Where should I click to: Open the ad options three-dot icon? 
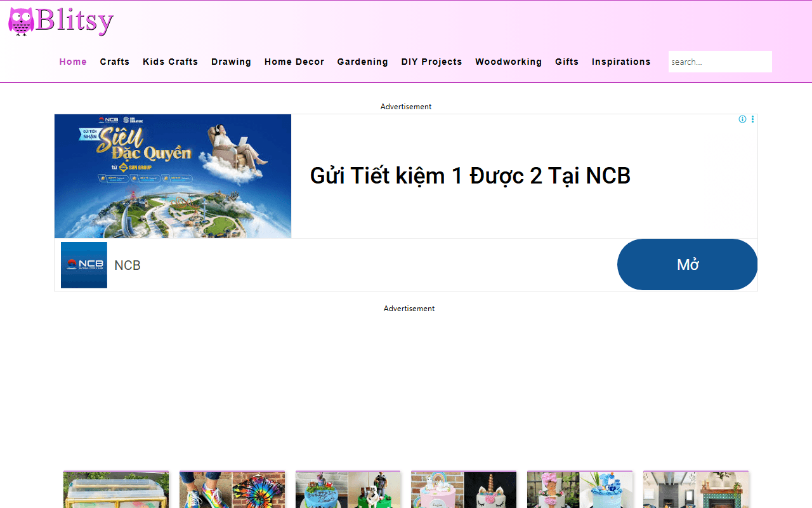point(753,119)
